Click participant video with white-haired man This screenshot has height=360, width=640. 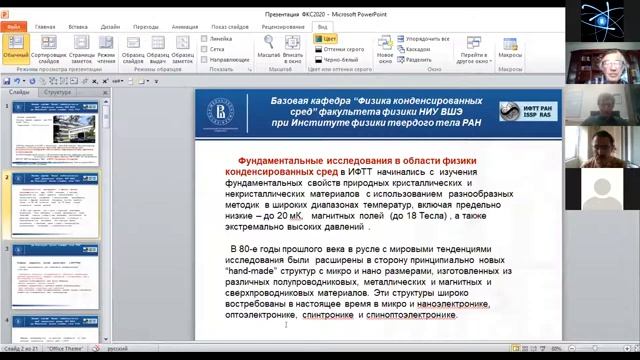[602, 63]
